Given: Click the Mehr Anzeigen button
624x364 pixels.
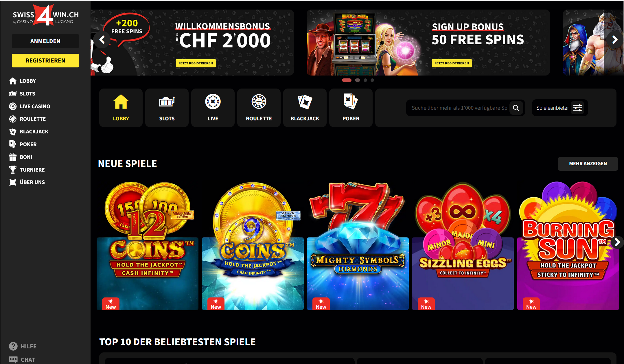Looking at the screenshot, I should (x=588, y=163).
